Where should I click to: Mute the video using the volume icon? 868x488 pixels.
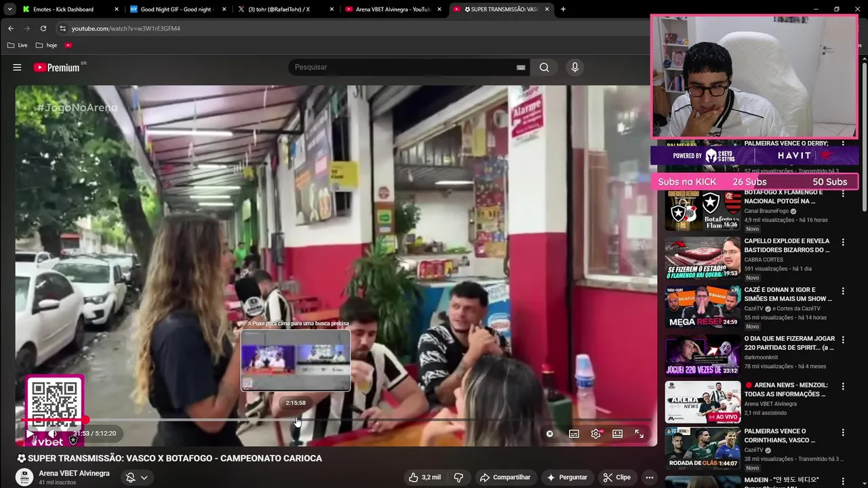52,433
